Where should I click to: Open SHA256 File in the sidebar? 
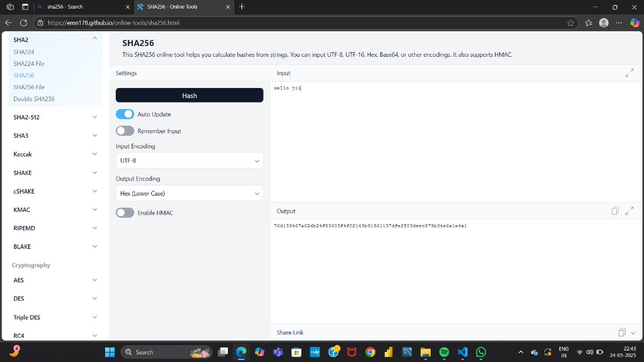pos(29,87)
